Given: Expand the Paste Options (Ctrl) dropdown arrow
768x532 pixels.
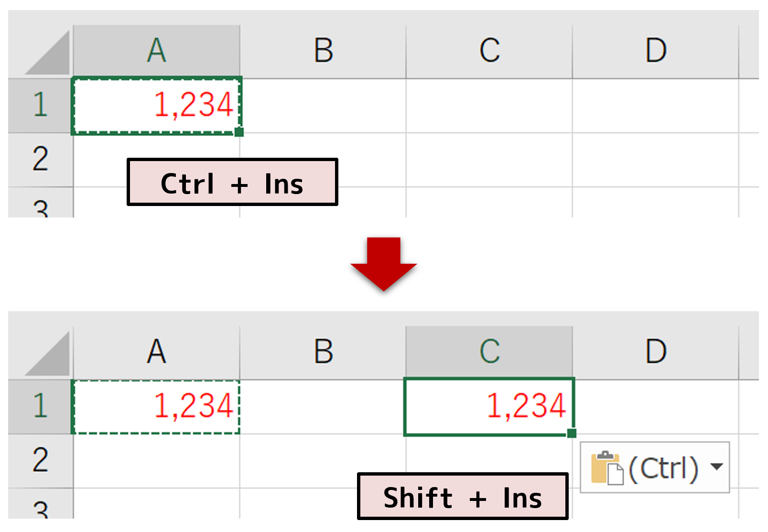Looking at the screenshot, I should coord(716,467).
